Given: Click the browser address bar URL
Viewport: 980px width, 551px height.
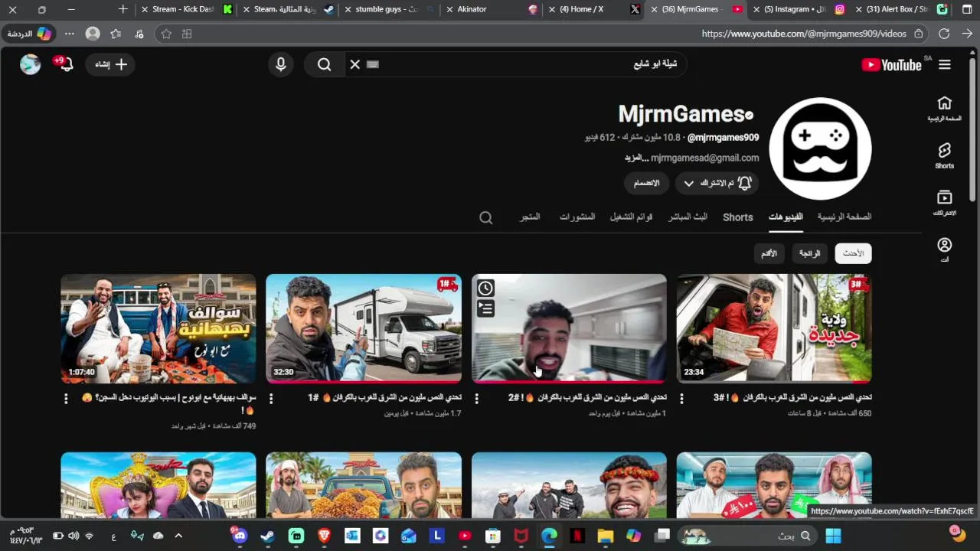Looking at the screenshot, I should [804, 34].
